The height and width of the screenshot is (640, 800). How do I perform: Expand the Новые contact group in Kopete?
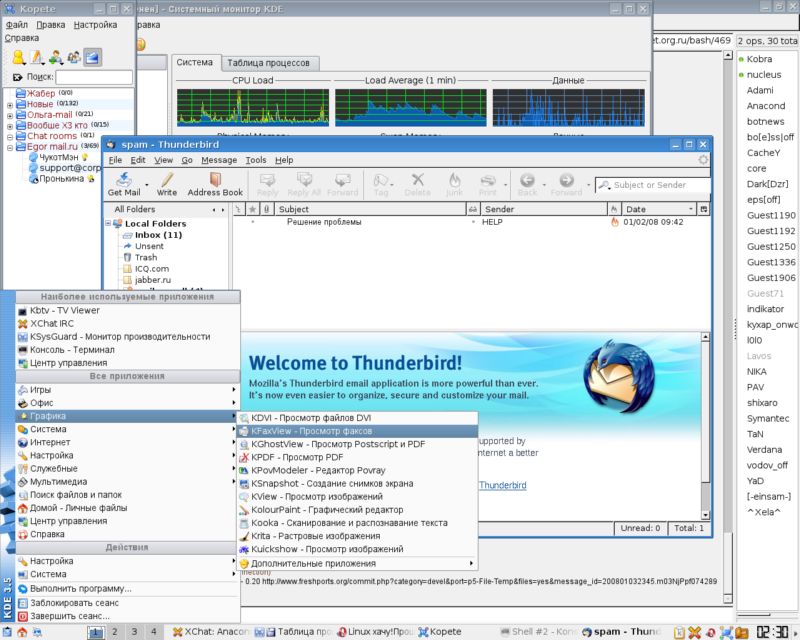10,104
